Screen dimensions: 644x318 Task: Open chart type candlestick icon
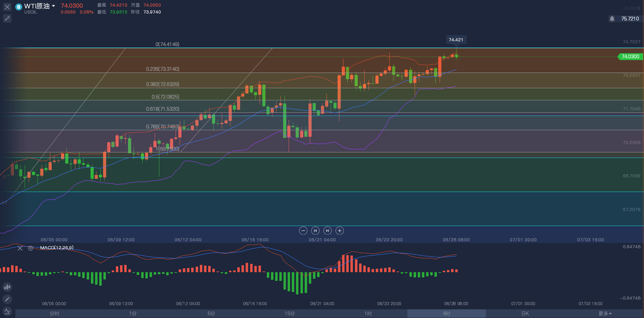tap(7, 287)
